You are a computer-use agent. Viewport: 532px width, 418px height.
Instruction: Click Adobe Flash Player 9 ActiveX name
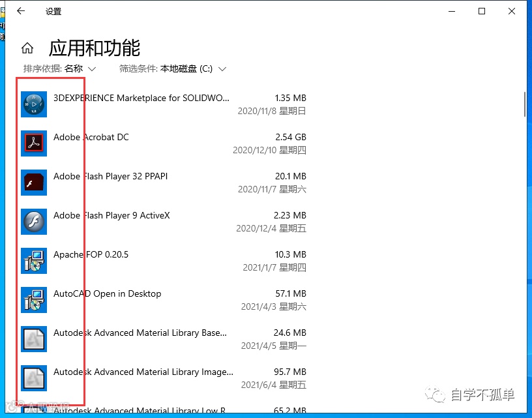[111, 215]
